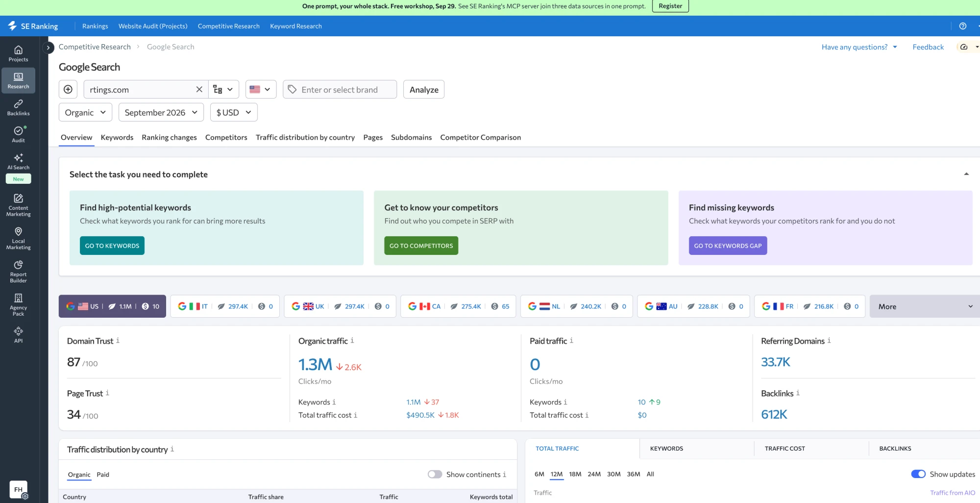Open Research section in sidebar
Viewport: 980px width, 503px height.
point(18,80)
